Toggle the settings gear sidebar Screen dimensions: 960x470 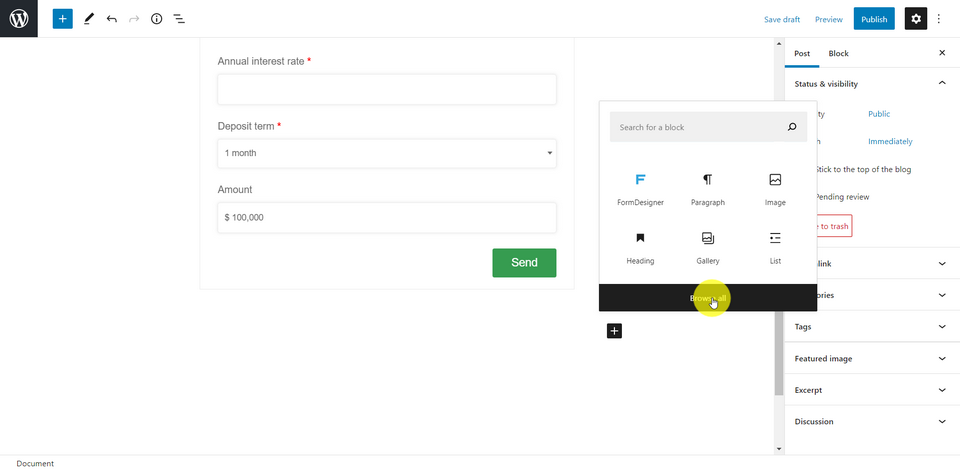915,19
